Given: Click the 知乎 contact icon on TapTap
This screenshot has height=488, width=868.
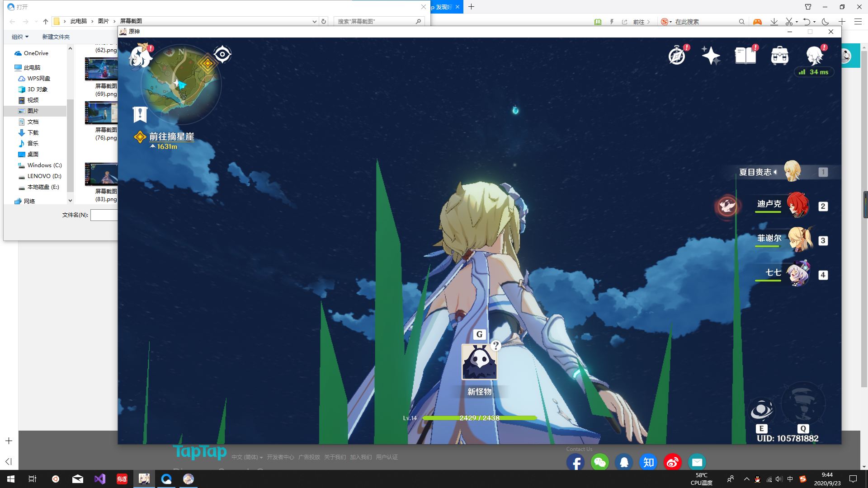Looking at the screenshot, I should tap(648, 462).
